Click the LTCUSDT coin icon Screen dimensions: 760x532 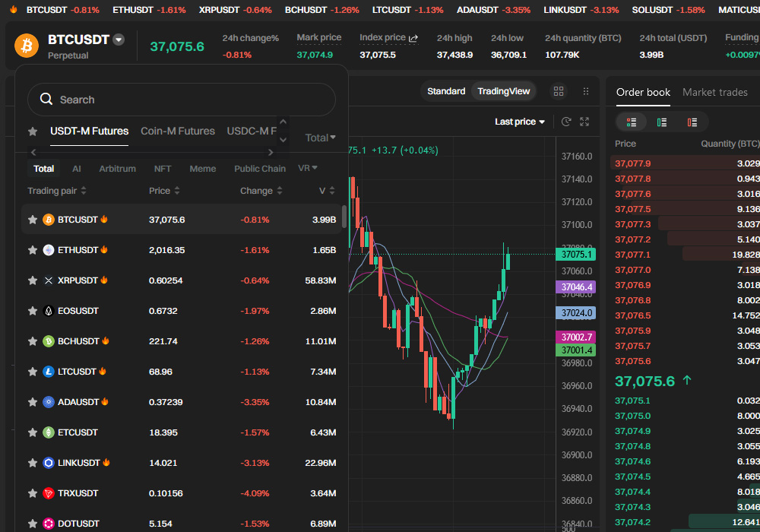[49, 372]
